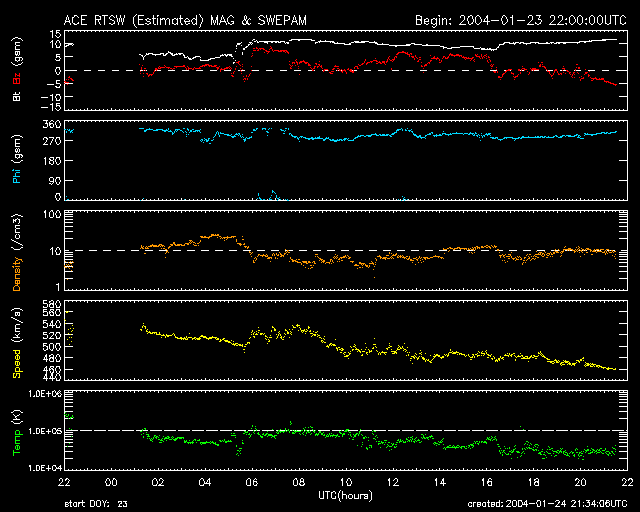Click the "180" tick on Phi axis

point(53,161)
